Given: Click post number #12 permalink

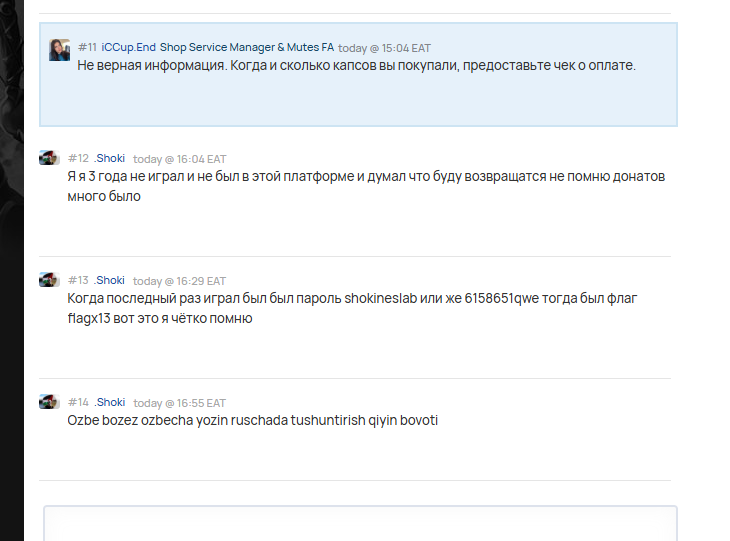Looking at the screenshot, I should point(78,158).
